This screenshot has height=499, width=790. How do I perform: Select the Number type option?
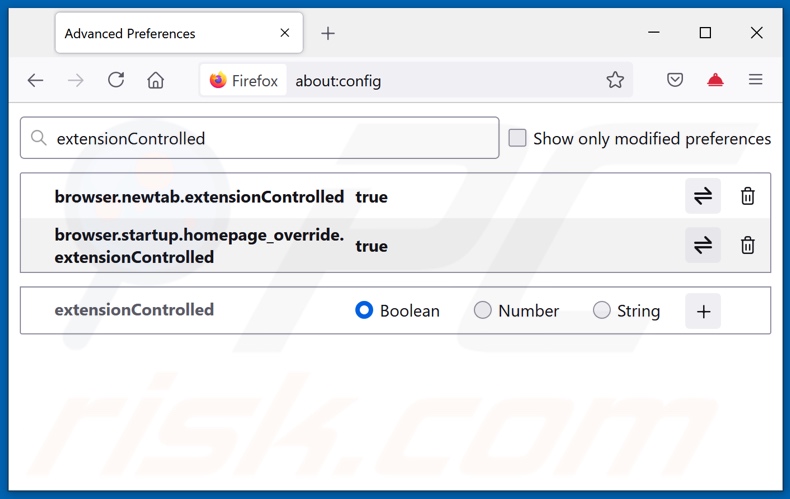(483, 310)
